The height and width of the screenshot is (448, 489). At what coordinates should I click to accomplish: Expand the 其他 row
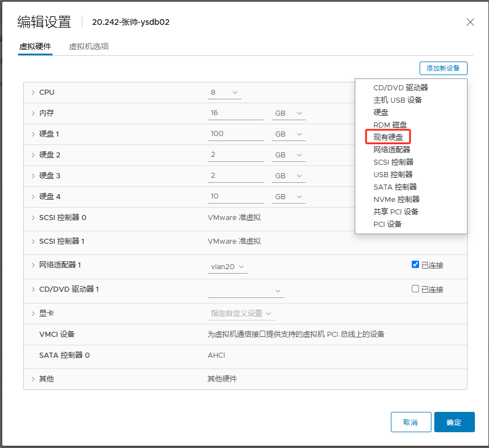tap(33, 379)
